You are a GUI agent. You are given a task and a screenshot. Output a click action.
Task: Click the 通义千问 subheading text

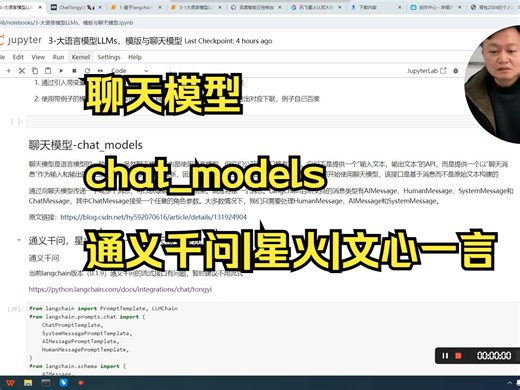[44, 258]
